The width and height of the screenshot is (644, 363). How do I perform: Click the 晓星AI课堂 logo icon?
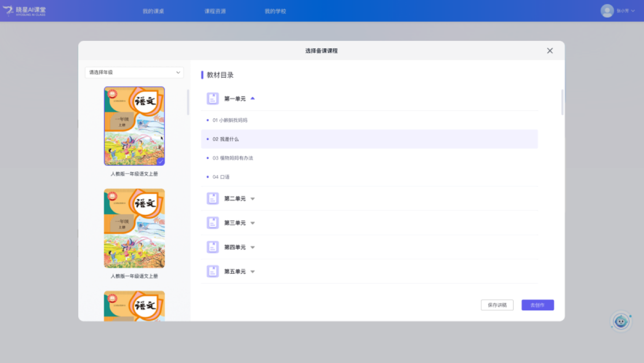point(8,11)
